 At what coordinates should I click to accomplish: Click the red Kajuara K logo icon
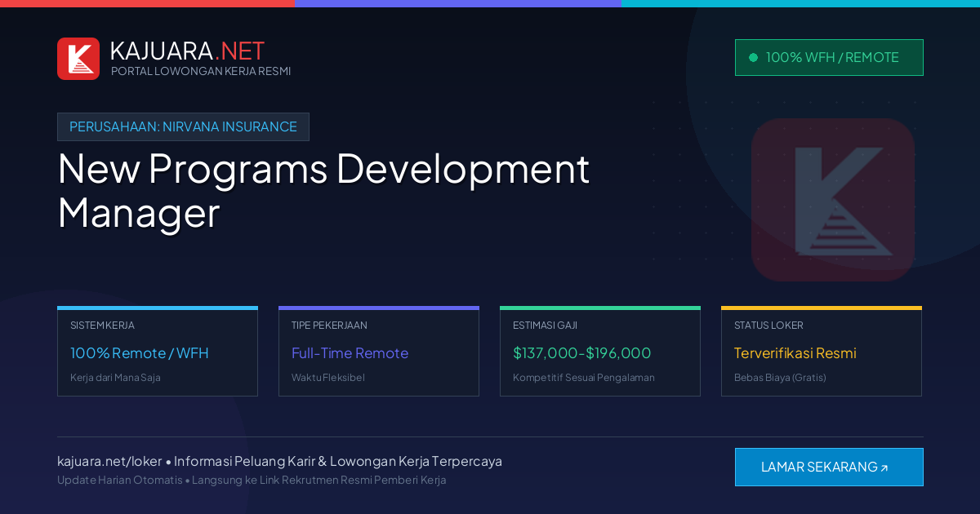78,59
